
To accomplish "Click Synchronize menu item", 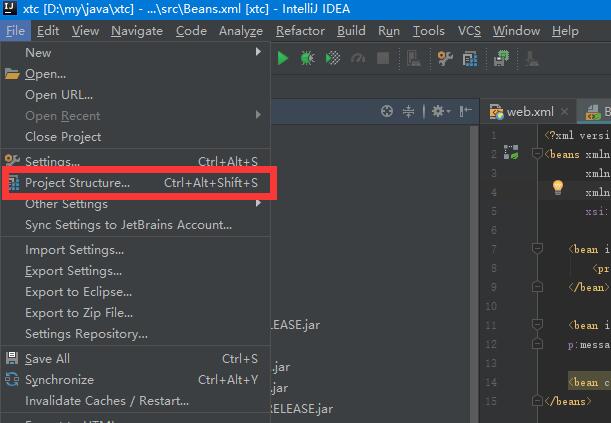I will click(x=136, y=380).
